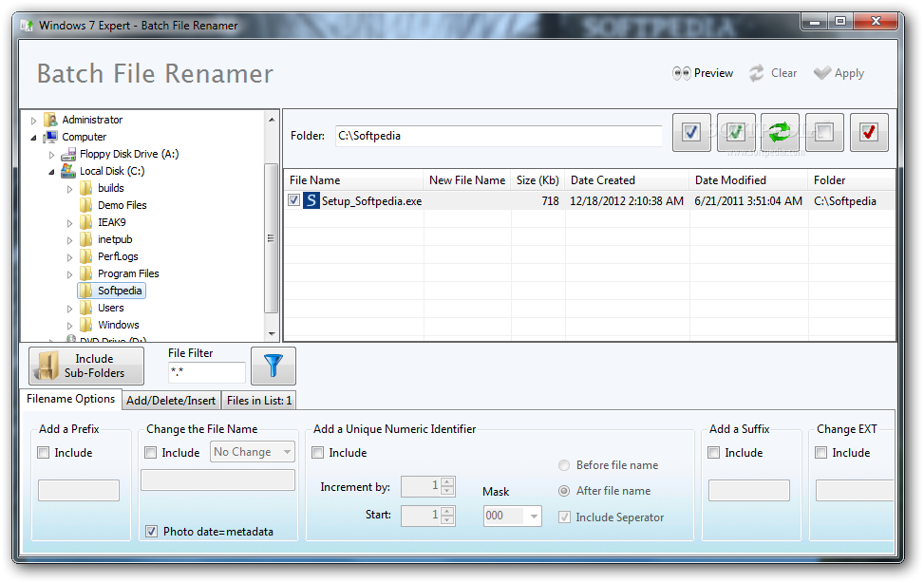Click the green refresh arrows button

tap(780, 133)
